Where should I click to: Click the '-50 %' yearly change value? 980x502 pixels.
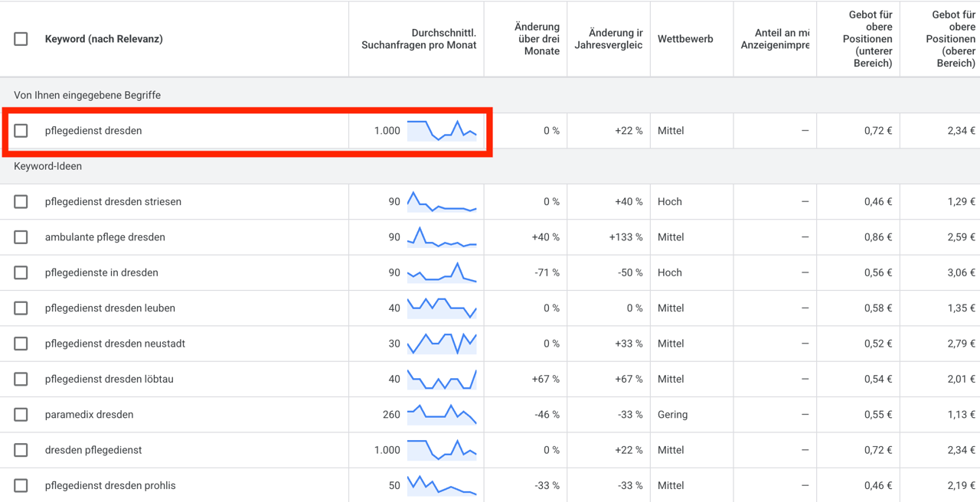tap(630, 272)
